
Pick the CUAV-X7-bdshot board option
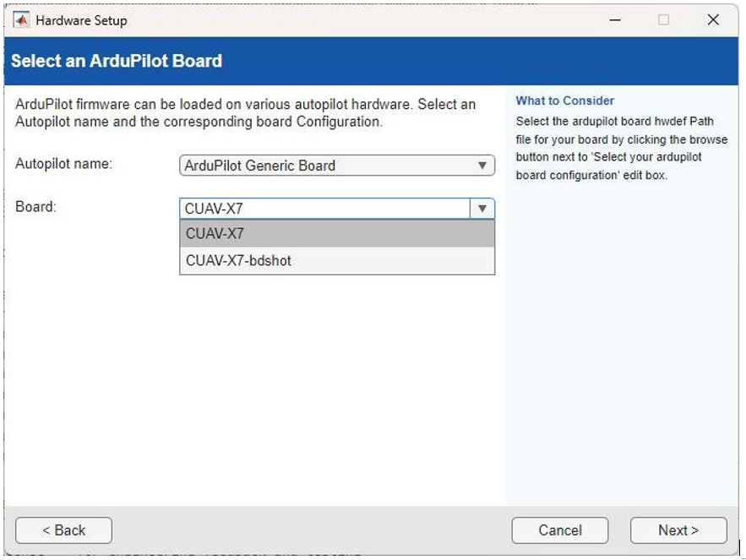(x=337, y=261)
